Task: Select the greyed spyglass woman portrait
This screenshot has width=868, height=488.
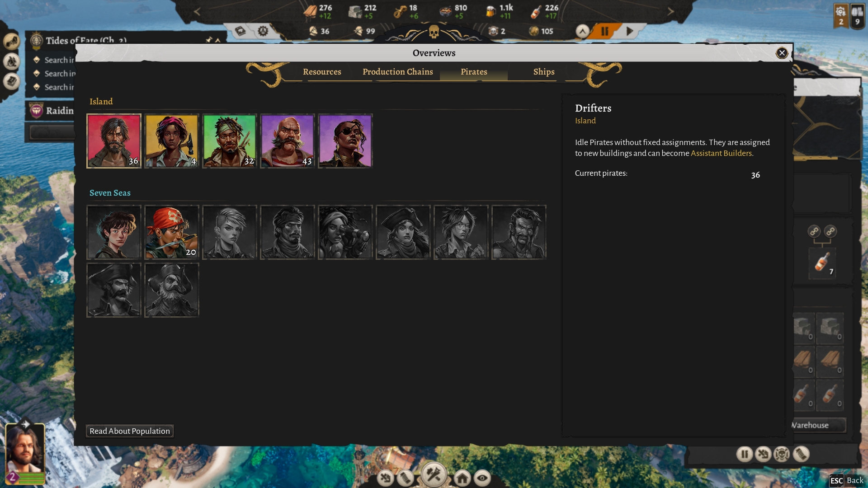Action: pos(345,232)
